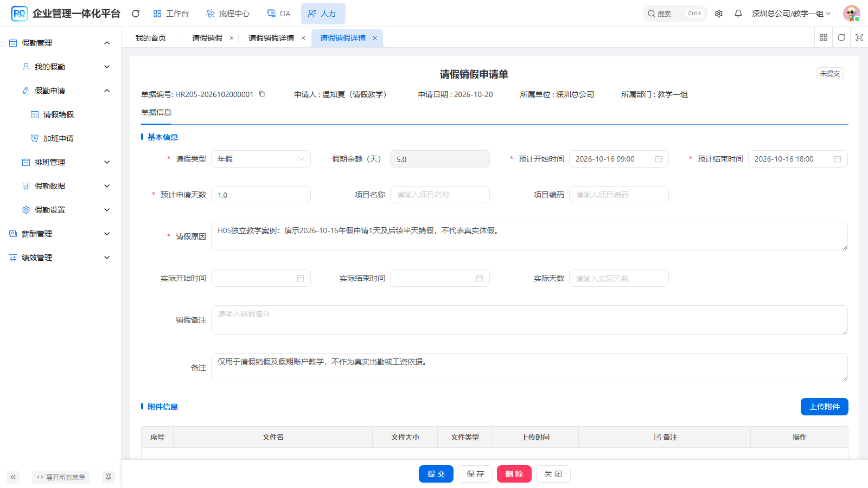Open the settings gear icon in header
The height and width of the screenshot is (488, 868).
[719, 14]
